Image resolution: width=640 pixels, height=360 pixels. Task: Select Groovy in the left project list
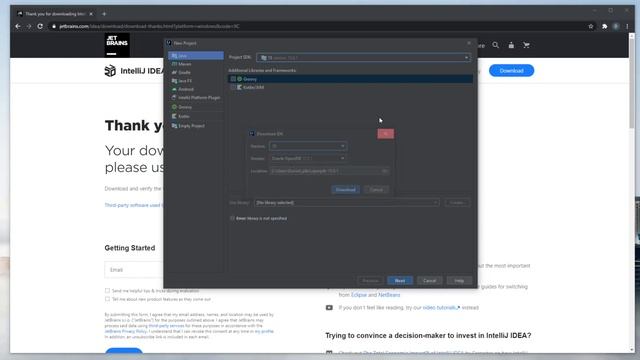tap(196, 107)
